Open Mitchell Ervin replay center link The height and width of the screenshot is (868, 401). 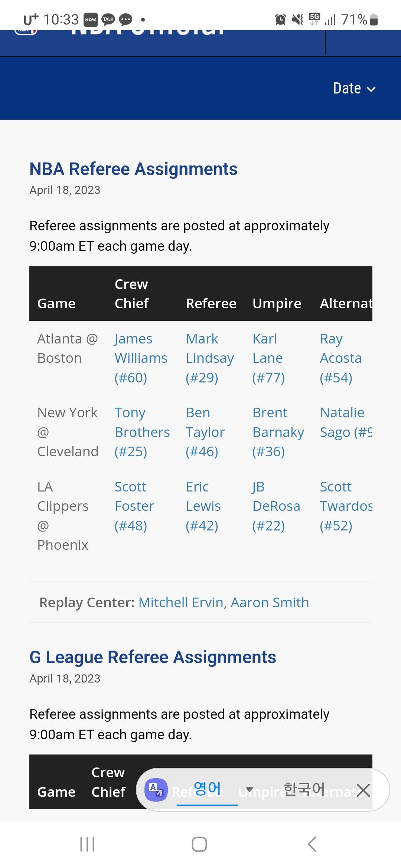tap(180, 602)
